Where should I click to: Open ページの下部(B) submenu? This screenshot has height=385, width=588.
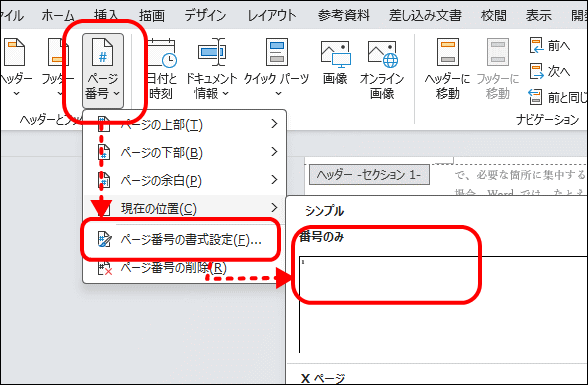(184, 153)
